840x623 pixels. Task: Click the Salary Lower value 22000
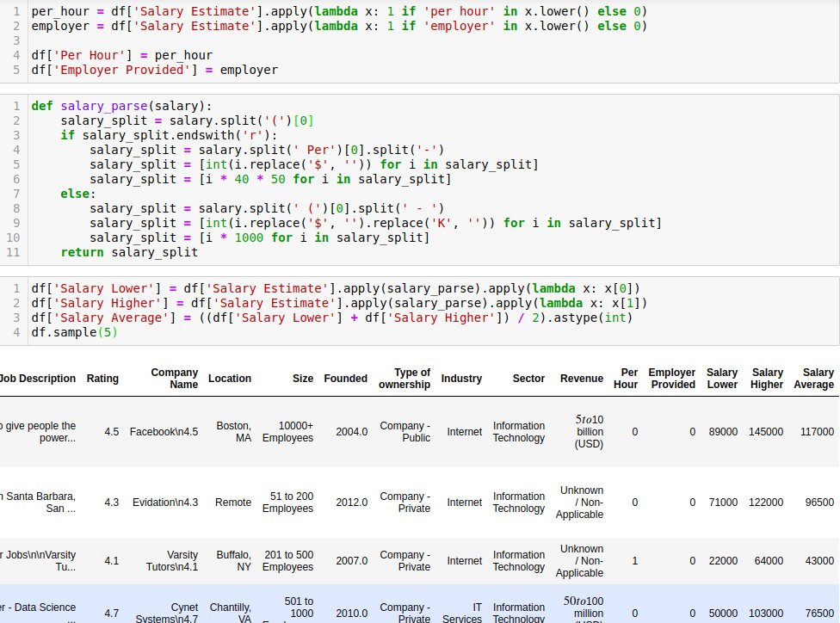click(723, 561)
